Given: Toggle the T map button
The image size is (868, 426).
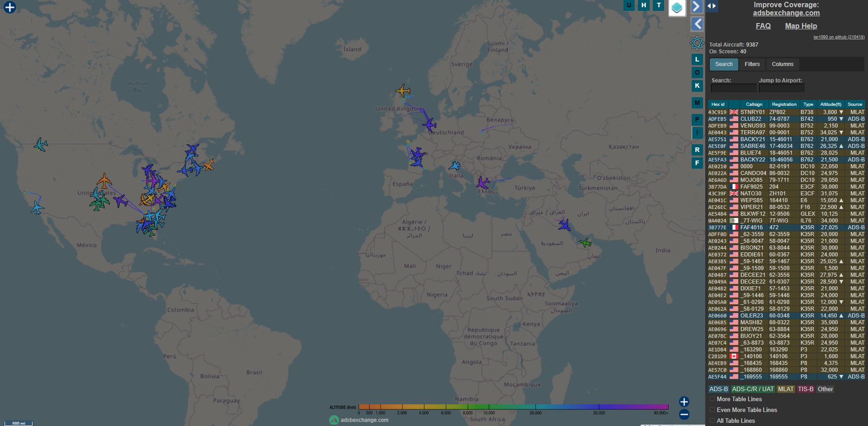Looking at the screenshot, I should tap(659, 5).
